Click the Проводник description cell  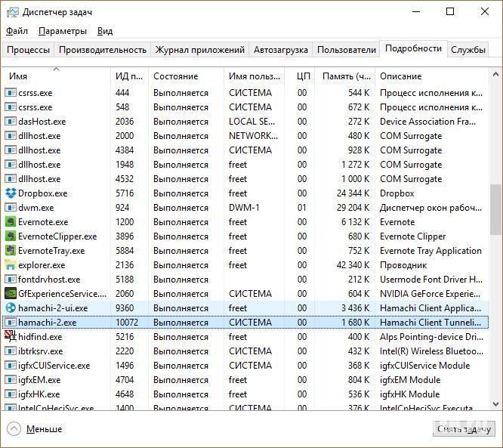click(403, 265)
